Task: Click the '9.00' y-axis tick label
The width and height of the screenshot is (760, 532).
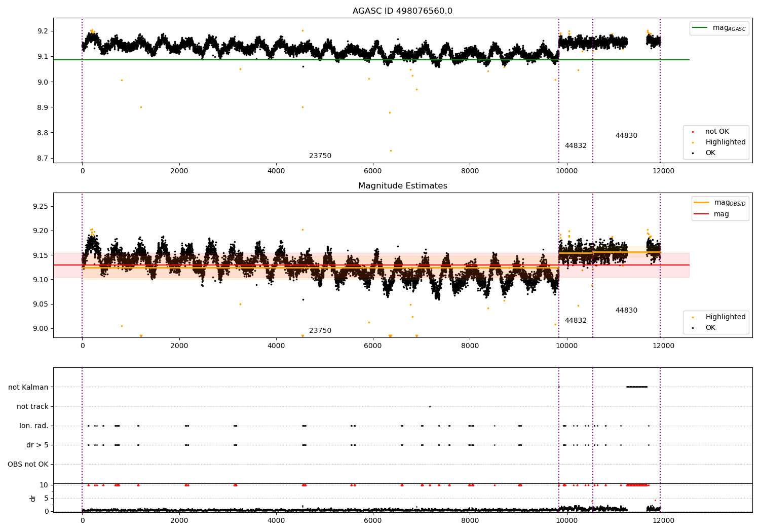Action: click(x=41, y=329)
